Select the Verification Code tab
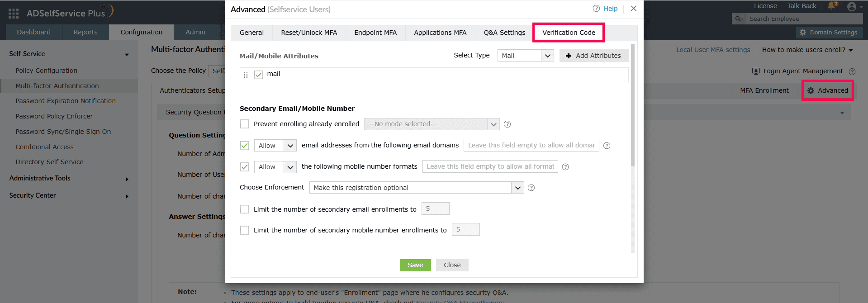This screenshot has height=303, width=868. 569,33
